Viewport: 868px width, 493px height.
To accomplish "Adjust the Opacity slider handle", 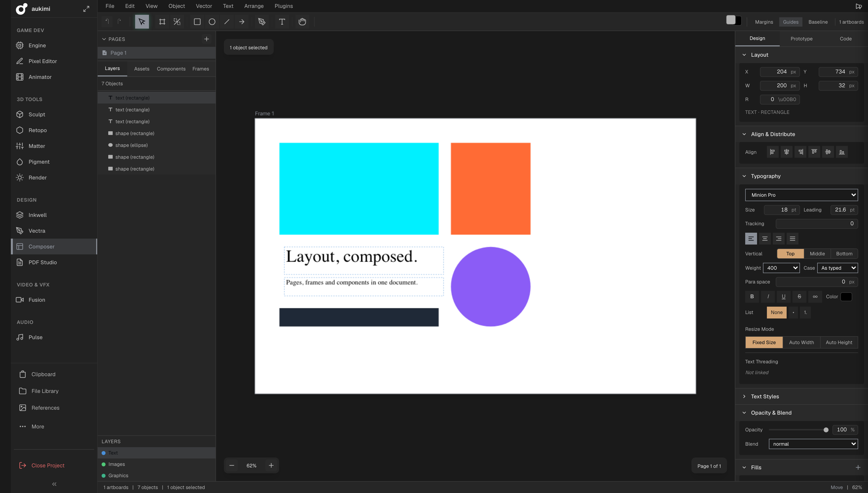I will [x=826, y=430].
